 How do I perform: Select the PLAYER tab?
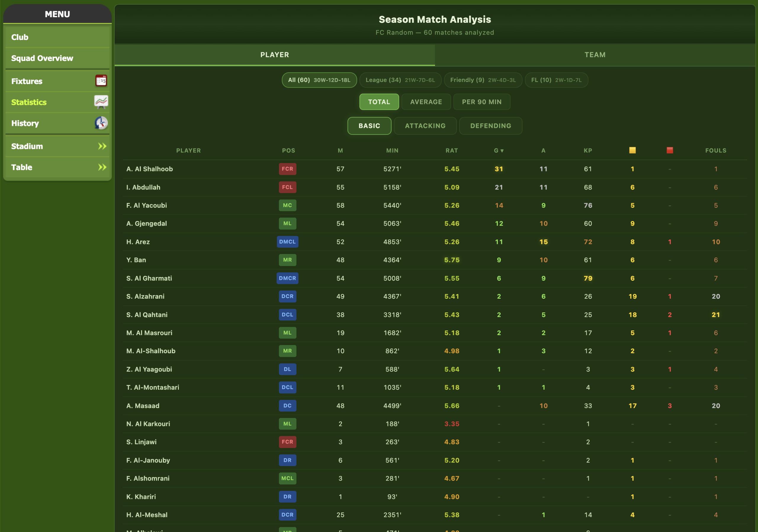275,55
